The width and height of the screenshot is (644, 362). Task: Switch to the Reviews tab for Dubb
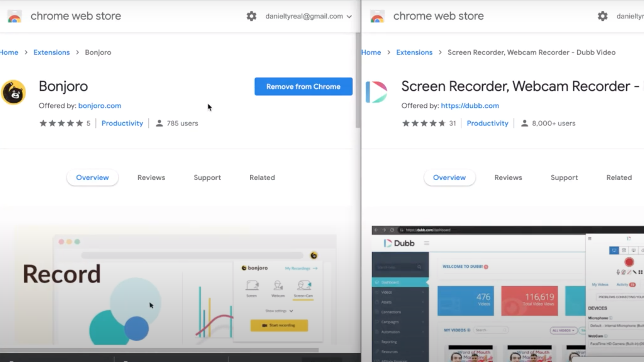(x=508, y=177)
